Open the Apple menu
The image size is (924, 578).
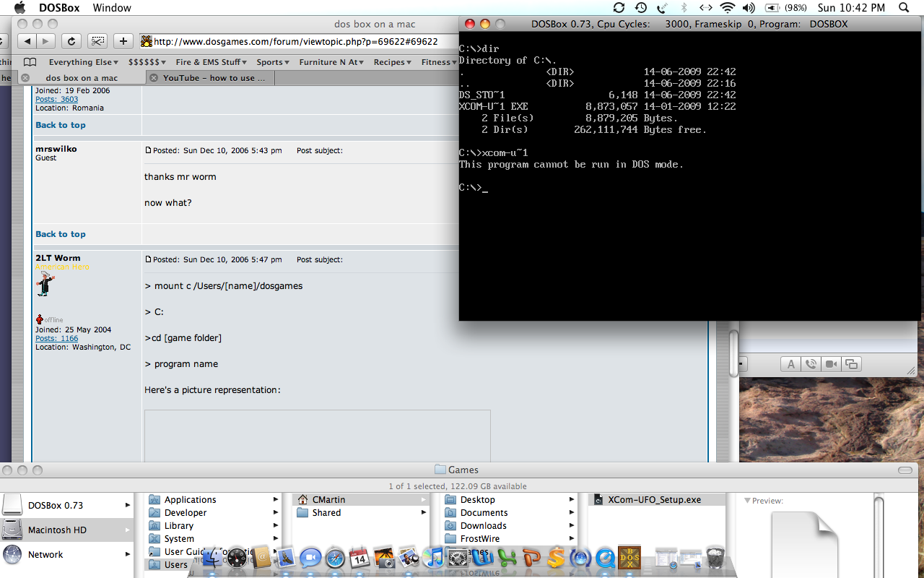click(x=19, y=8)
